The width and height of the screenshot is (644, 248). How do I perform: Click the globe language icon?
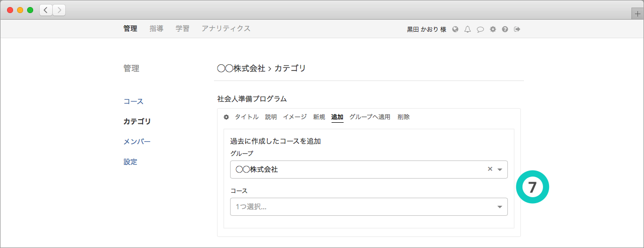tap(455, 29)
